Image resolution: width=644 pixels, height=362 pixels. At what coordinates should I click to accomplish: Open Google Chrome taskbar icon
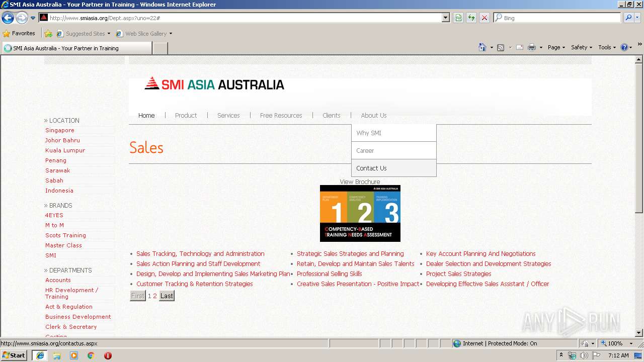tap(91, 355)
